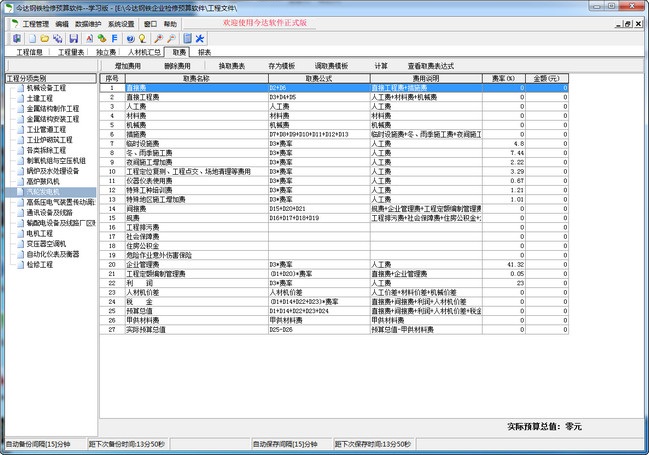Create a new project with blank page icon
This screenshot has width=649, height=455.
32,39
